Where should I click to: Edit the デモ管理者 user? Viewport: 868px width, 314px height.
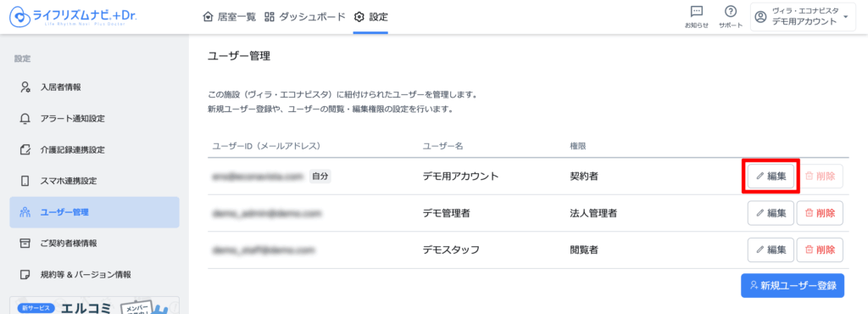771,213
